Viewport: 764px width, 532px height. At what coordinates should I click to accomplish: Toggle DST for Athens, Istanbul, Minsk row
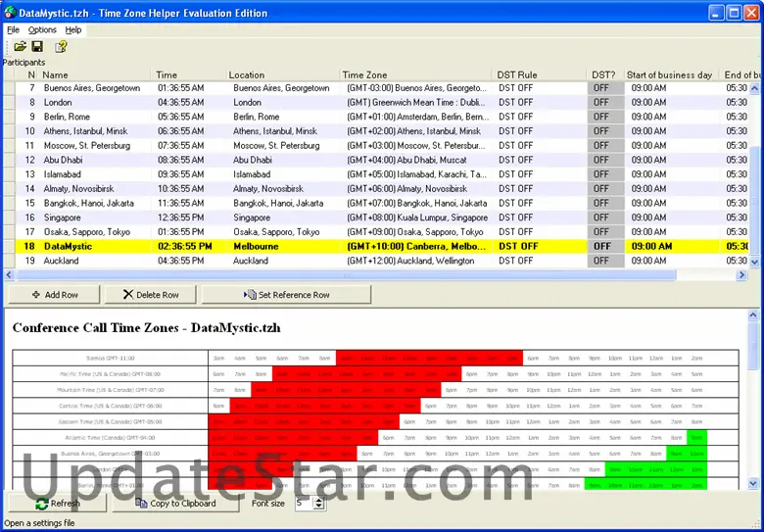605,131
